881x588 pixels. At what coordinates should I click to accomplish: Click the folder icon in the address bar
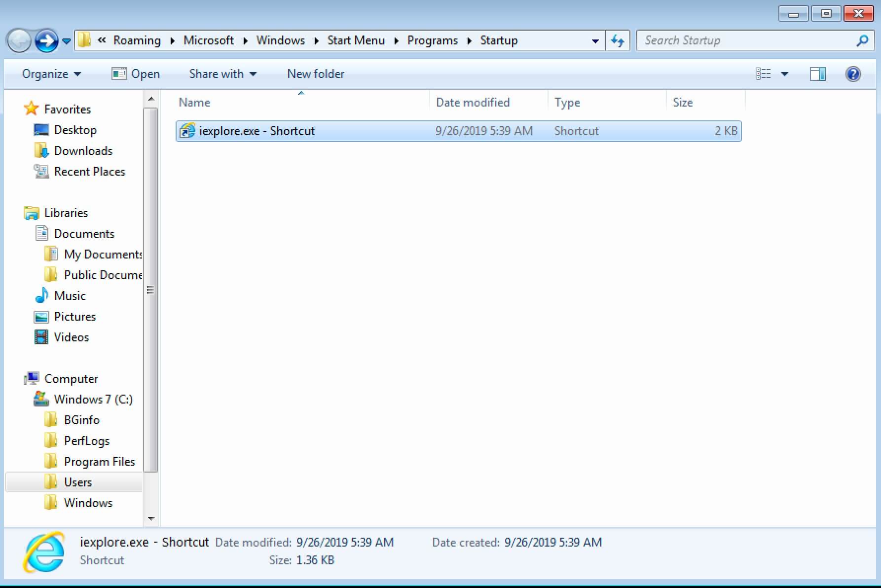pyautogui.click(x=84, y=40)
